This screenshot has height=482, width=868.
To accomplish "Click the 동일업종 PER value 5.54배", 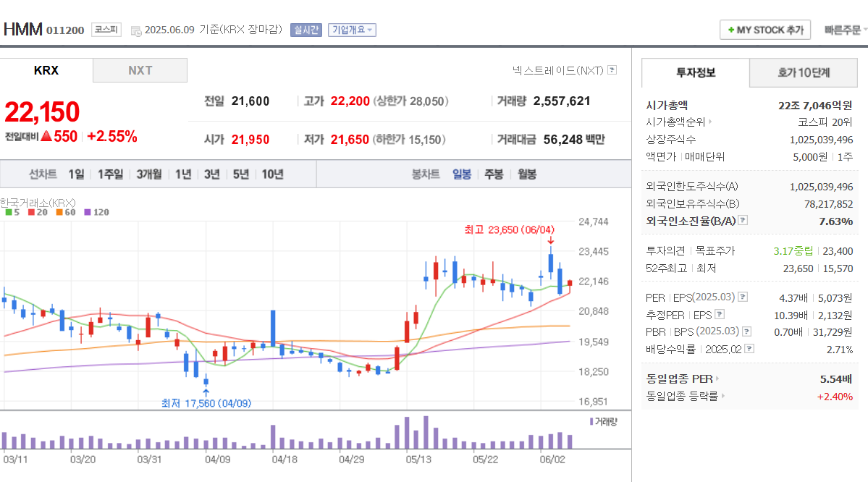I will 836,379.
